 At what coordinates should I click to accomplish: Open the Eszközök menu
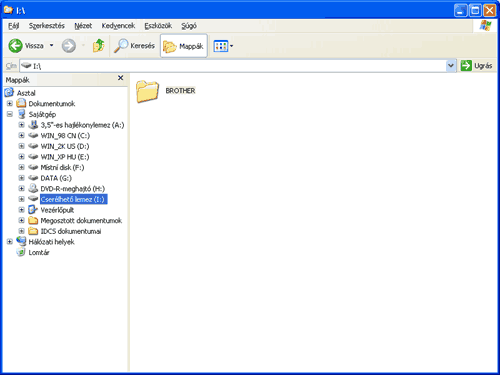158,26
